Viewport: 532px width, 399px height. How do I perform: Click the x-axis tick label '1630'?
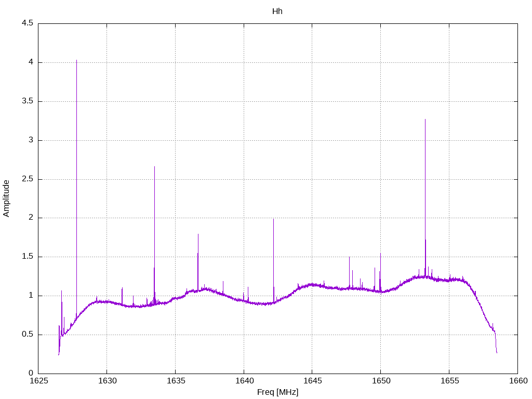107,381
